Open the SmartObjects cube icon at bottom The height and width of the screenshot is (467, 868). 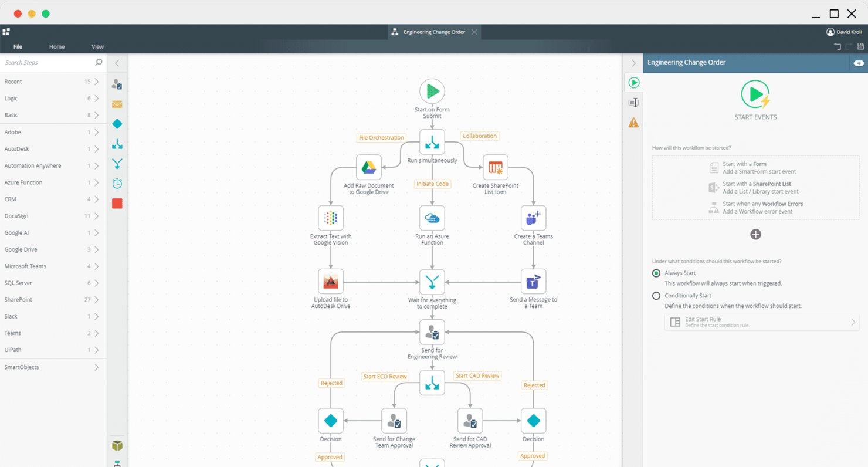[x=117, y=445]
